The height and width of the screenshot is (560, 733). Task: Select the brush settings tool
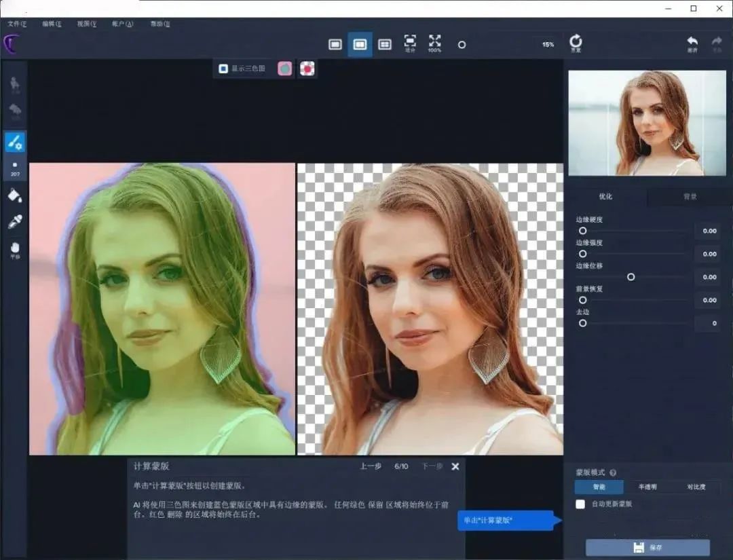tap(15, 142)
